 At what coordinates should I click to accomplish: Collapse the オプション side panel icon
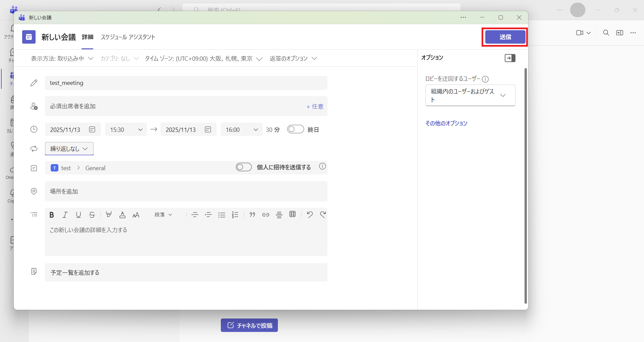click(510, 58)
